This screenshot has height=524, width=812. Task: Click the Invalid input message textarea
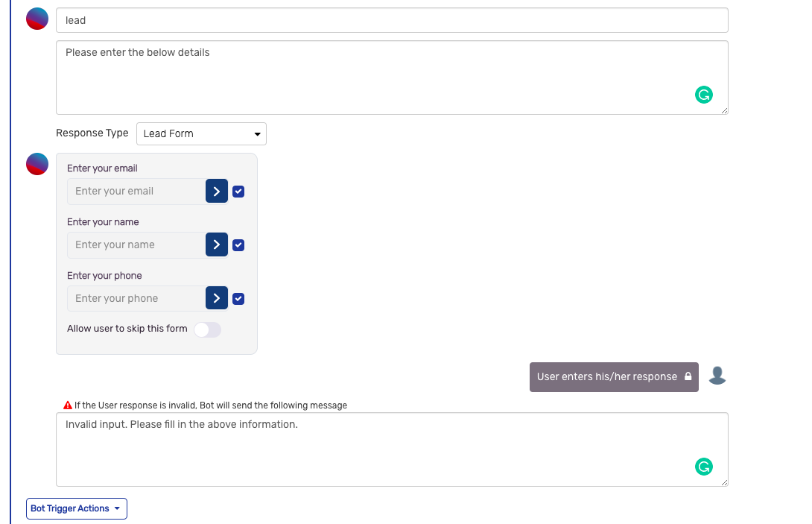pyautogui.click(x=372, y=449)
